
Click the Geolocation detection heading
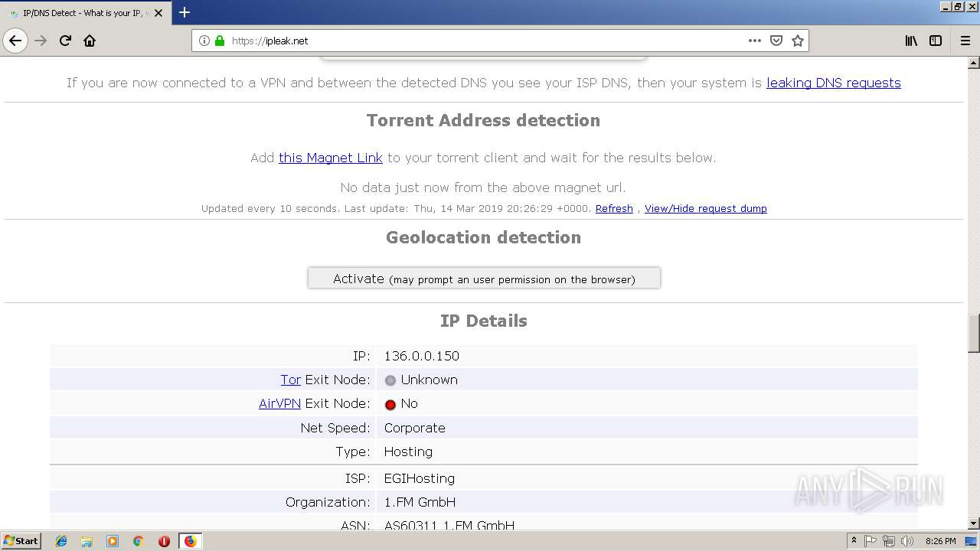pyautogui.click(x=483, y=237)
